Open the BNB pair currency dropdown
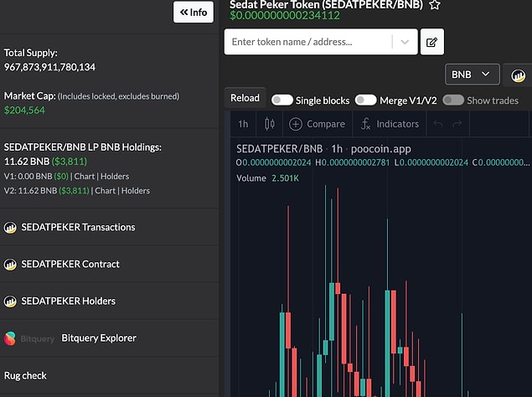532x397 pixels. coord(472,75)
